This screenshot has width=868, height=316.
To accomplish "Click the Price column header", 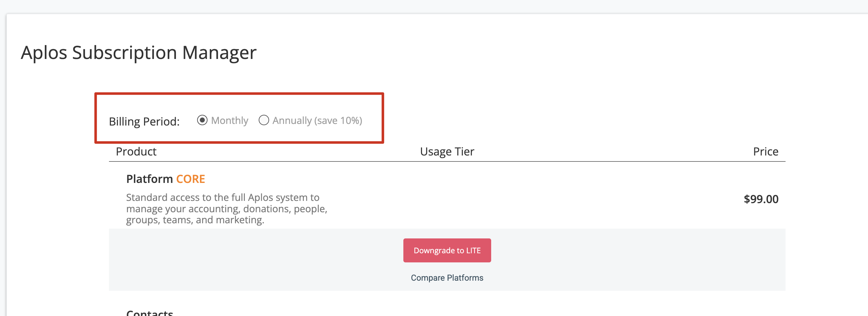I will [x=766, y=151].
